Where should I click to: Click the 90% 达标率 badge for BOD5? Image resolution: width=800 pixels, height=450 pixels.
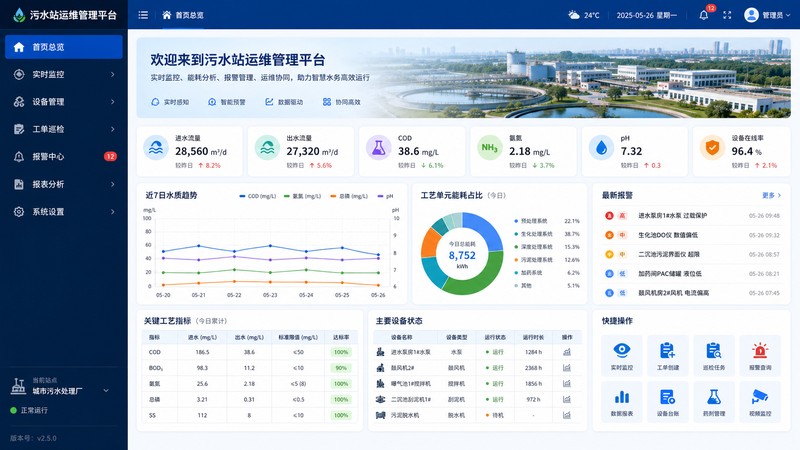[341, 368]
